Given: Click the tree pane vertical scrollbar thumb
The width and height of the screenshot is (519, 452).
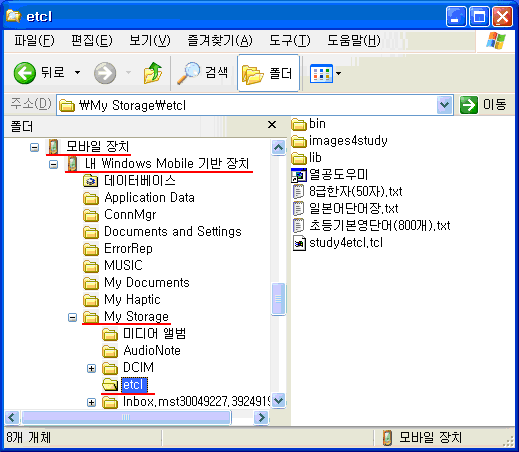Looking at the screenshot, I should point(278,299).
